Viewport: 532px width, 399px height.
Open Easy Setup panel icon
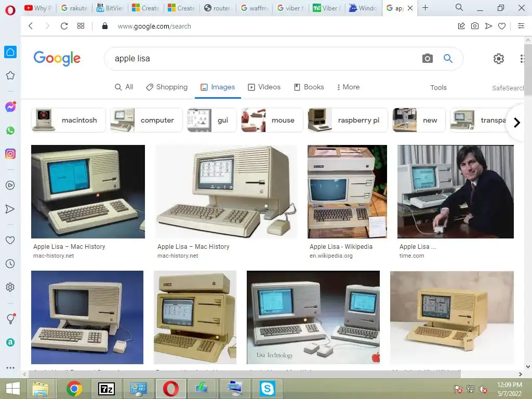tap(521, 26)
